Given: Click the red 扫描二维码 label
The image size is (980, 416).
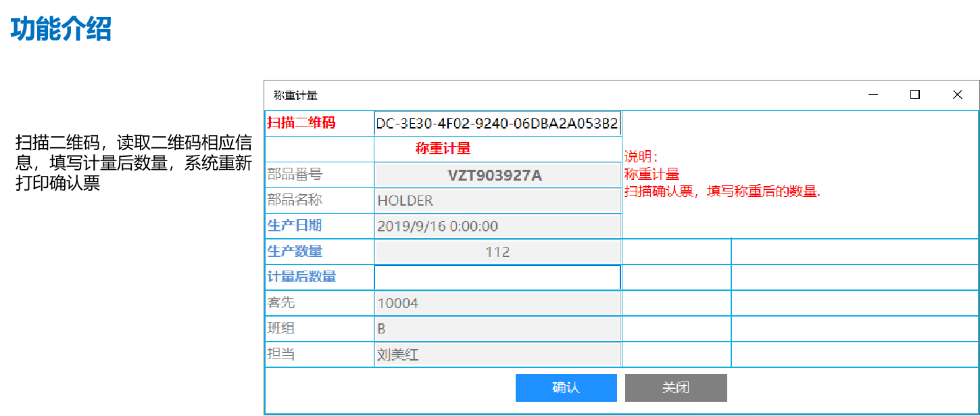Looking at the screenshot, I should click(301, 123).
